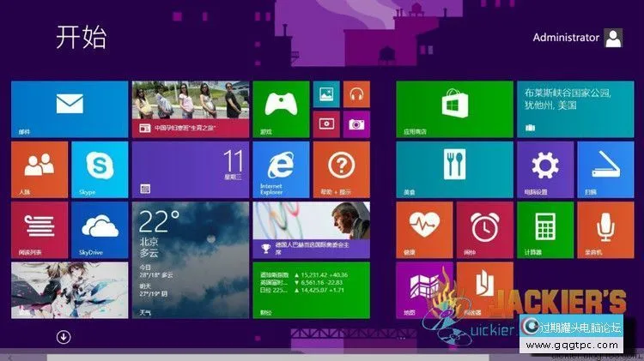The width and height of the screenshot is (644, 361).
Task: Launch Internet Explorer tile
Action: 281,169
